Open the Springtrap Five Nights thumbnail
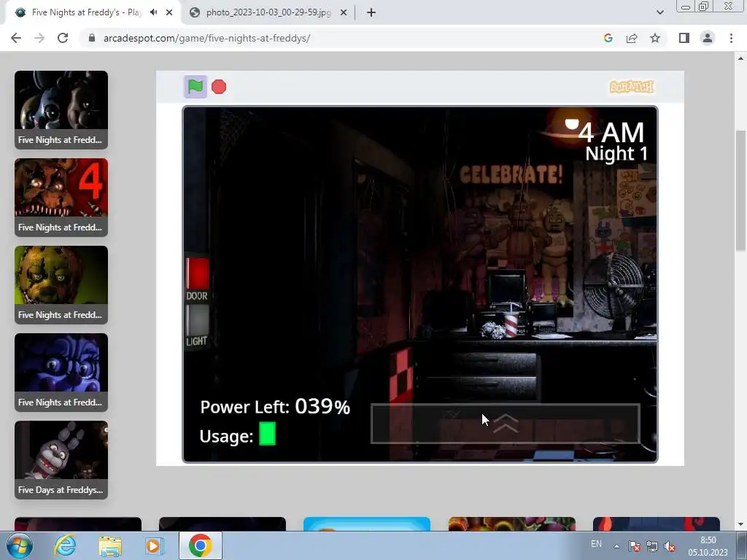Viewport: 747px width, 560px height. 61,285
